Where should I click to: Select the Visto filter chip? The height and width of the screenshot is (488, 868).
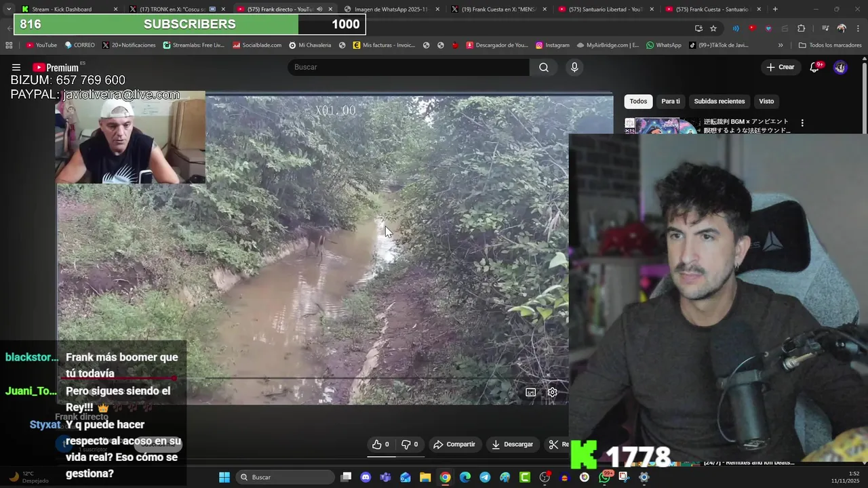point(766,101)
